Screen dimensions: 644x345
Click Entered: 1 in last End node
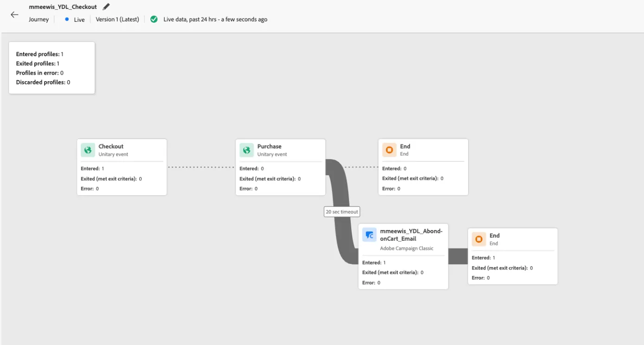click(483, 258)
